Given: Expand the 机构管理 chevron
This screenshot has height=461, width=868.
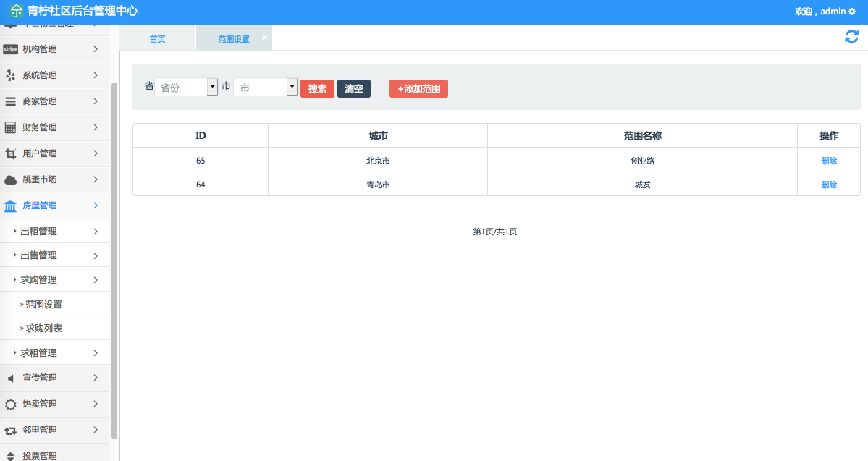Looking at the screenshot, I should (96, 49).
